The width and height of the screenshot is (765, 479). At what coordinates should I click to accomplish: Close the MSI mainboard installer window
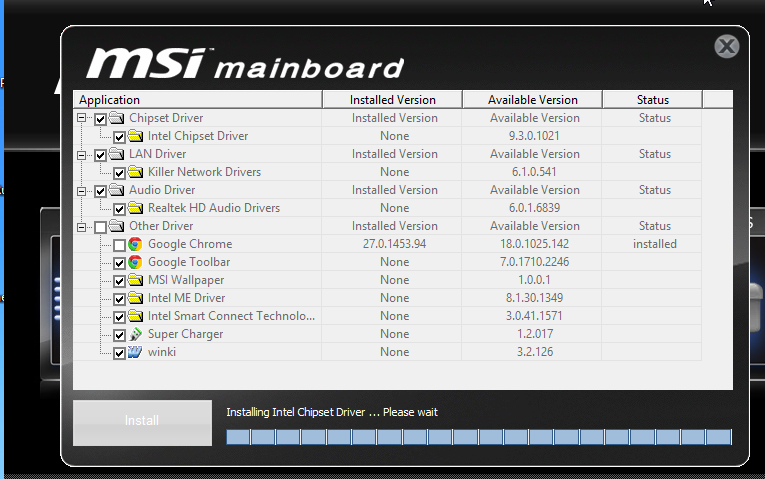727,46
